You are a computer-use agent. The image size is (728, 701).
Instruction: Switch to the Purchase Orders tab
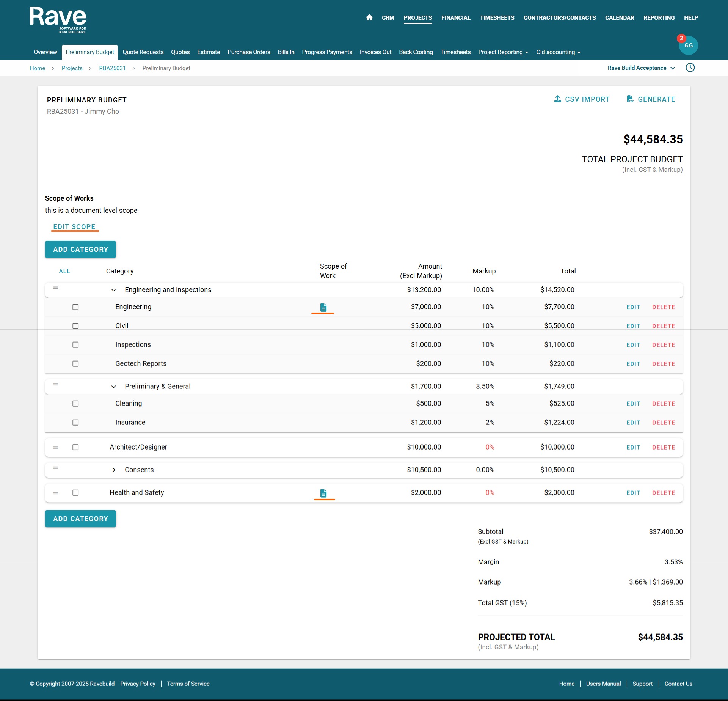tap(249, 52)
